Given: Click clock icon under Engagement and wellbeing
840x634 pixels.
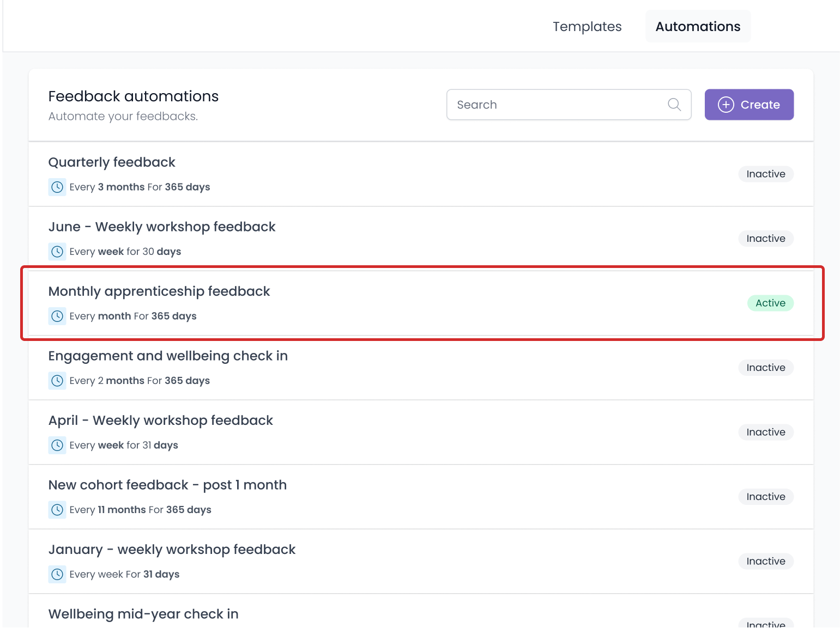Looking at the screenshot, I should (57, 381).
